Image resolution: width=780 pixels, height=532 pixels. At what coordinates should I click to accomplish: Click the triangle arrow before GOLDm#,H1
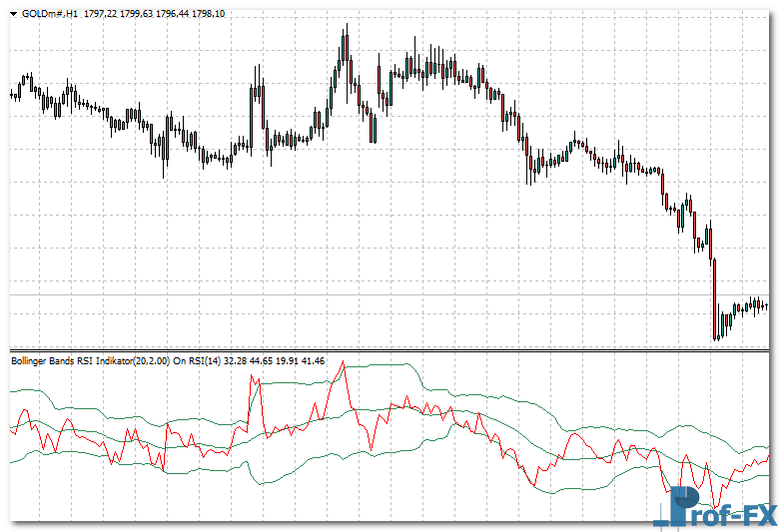click(x=14, y=13)
